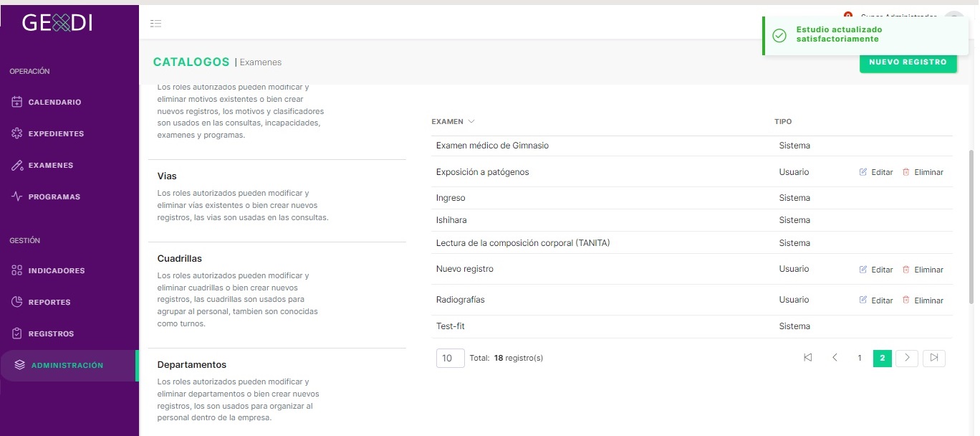The height and width of the screenshot is (436, 980).
Task: Click the 'Test-fit' exam row
Action: [692, 326]
